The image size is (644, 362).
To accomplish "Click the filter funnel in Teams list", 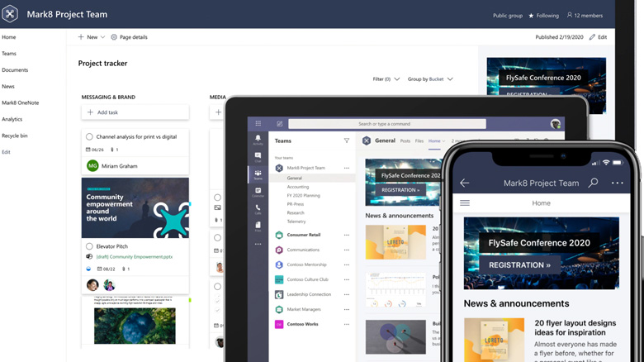I will click(x=347, y=141).
